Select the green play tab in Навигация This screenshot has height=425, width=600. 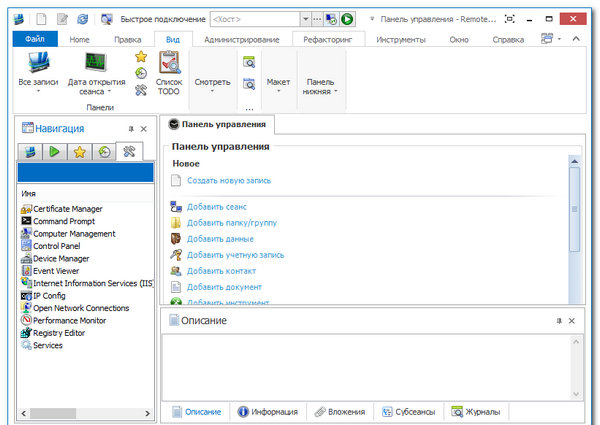click(x=53, y=152)
